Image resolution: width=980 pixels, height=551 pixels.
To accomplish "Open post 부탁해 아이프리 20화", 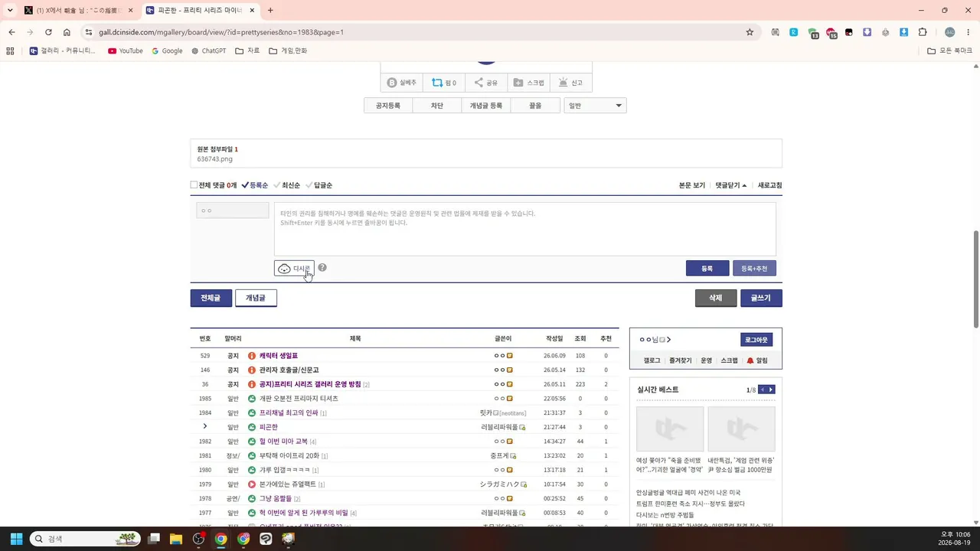I will [x=289, y=455].
